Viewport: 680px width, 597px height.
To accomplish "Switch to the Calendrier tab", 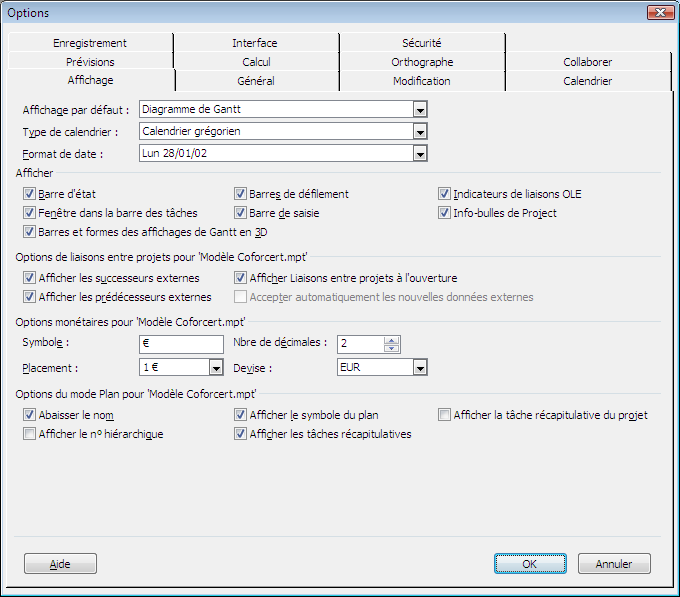I will [x=587, y=81].
